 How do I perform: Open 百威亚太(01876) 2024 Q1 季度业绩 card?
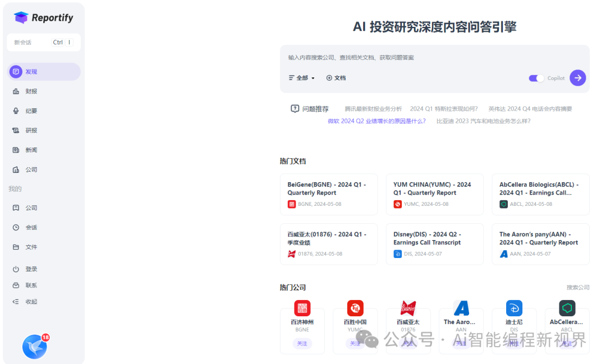329,244
